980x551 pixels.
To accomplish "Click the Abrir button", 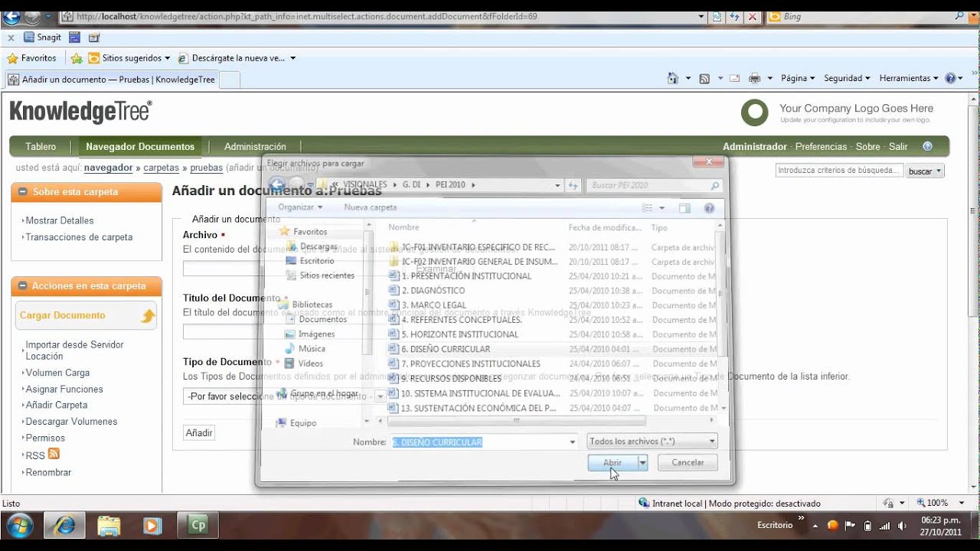I will point(612,462).
